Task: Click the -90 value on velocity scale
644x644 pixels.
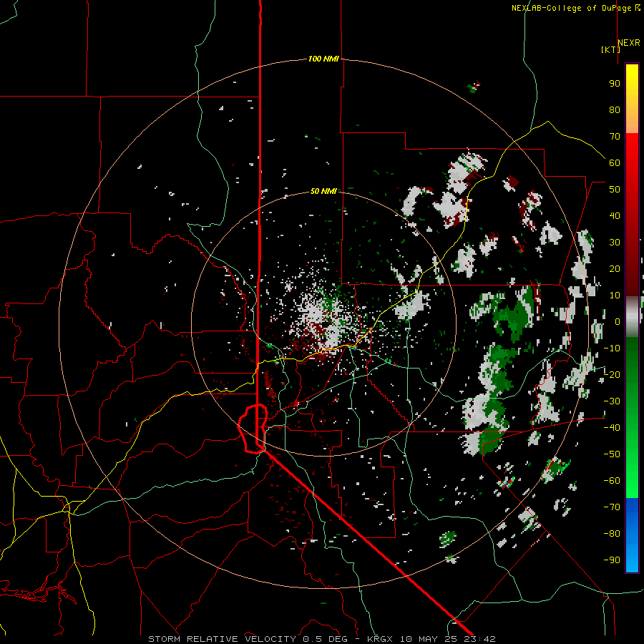Action: pos(612,560)
